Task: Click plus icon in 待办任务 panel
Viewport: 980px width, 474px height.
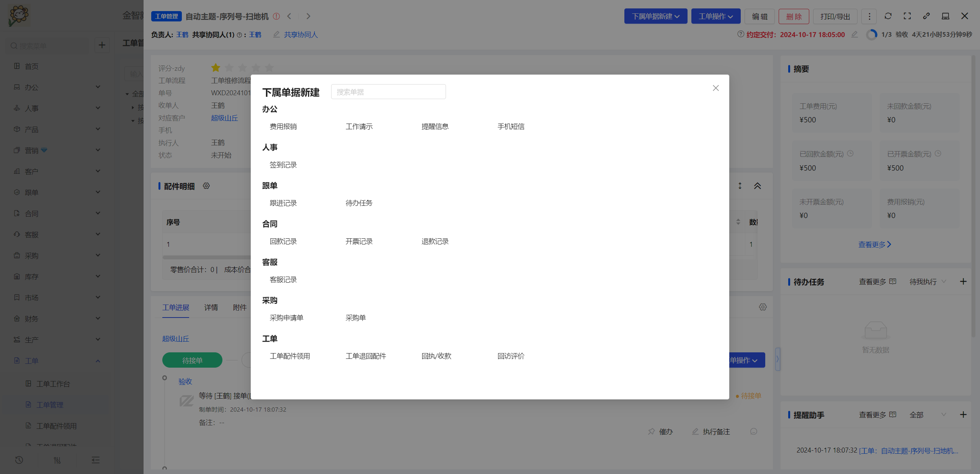Action: coord(963,282)
